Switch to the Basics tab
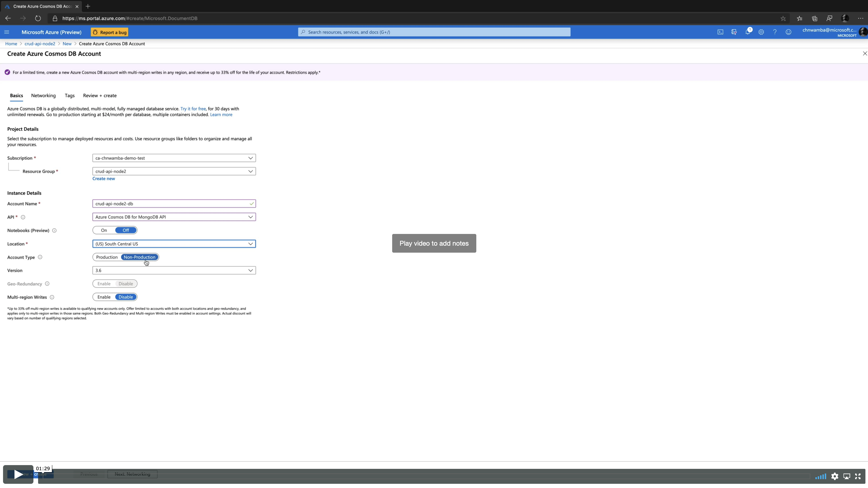Screen dimensions: 868x488 (x=17, y=96)
